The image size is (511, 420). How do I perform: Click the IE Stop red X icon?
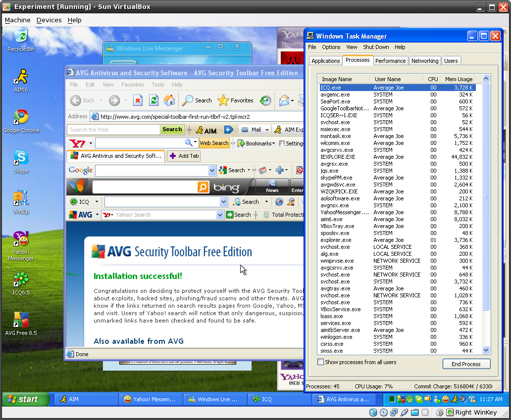[x=138, y=100]
